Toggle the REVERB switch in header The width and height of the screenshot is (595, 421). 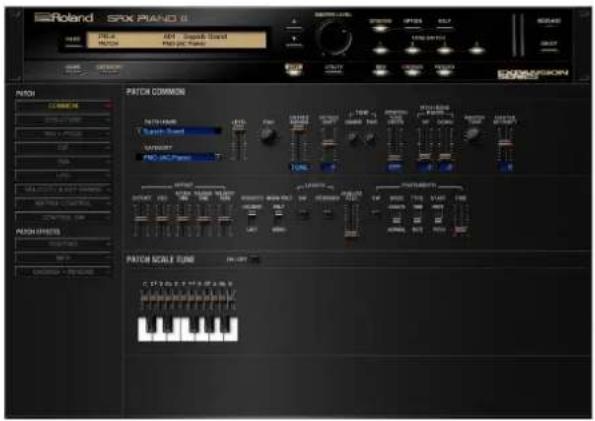pos(444,69)
